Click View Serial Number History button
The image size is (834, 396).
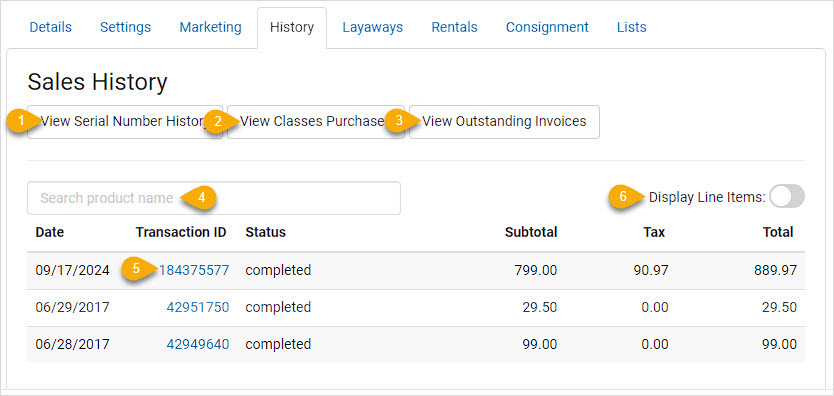(125, 122)
